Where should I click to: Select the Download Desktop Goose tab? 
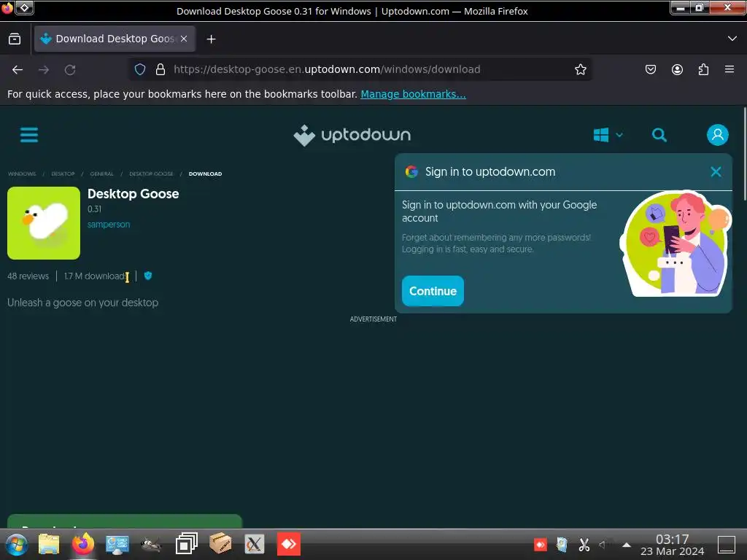pos(115,39)
